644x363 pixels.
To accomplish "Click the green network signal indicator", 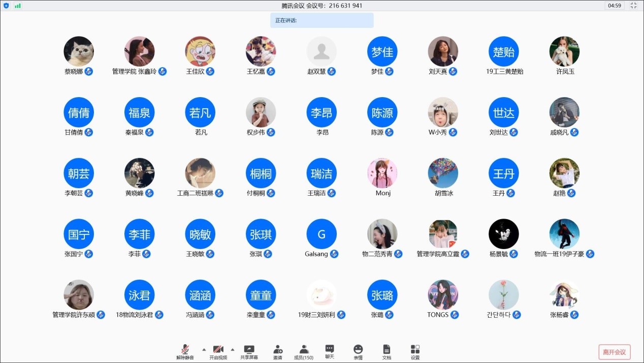I will 18,6.
